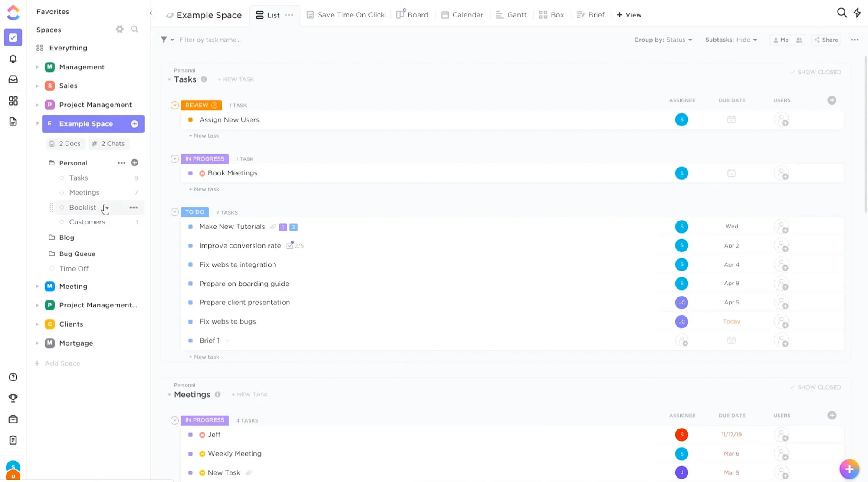This screenshot has width=868, height=482.
Task: Toggle Show Closed for Tasks list
Action: tap(815, 72)
